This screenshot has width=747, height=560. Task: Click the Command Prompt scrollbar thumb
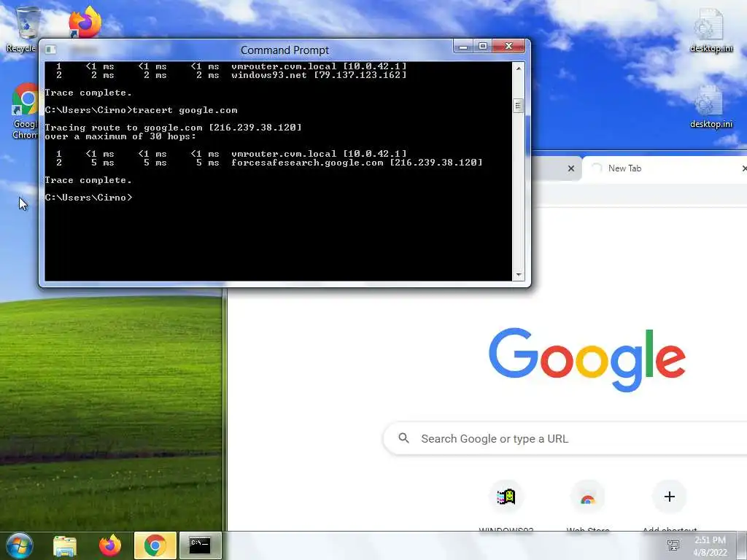tap(519, 105)
